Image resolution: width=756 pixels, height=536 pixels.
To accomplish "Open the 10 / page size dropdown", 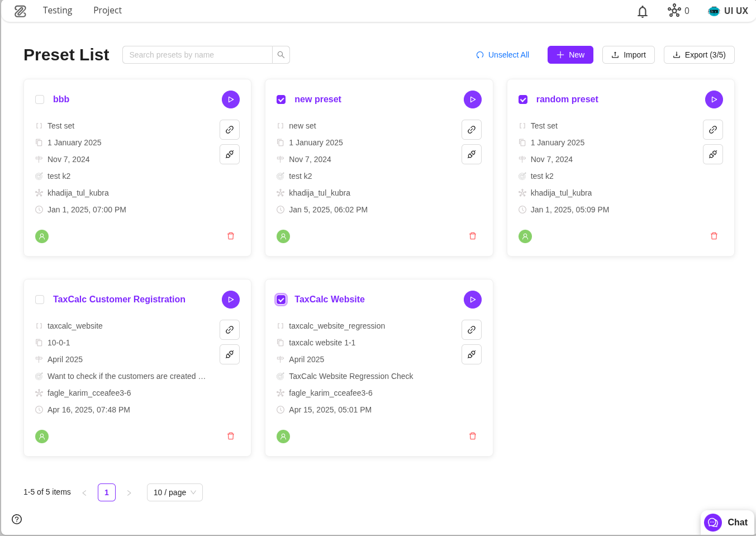I will [174, 492].
